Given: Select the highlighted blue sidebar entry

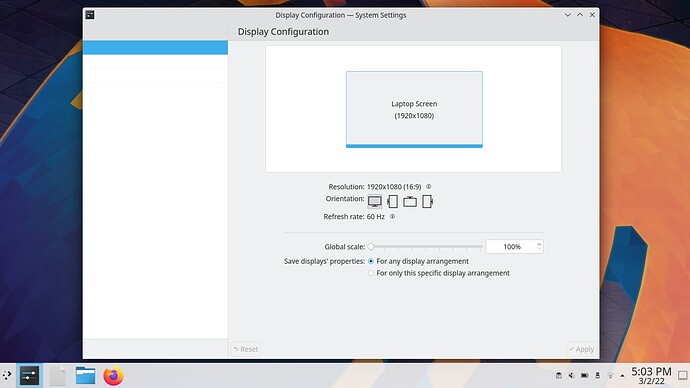Looking at the screenshot, I should 155,48.
